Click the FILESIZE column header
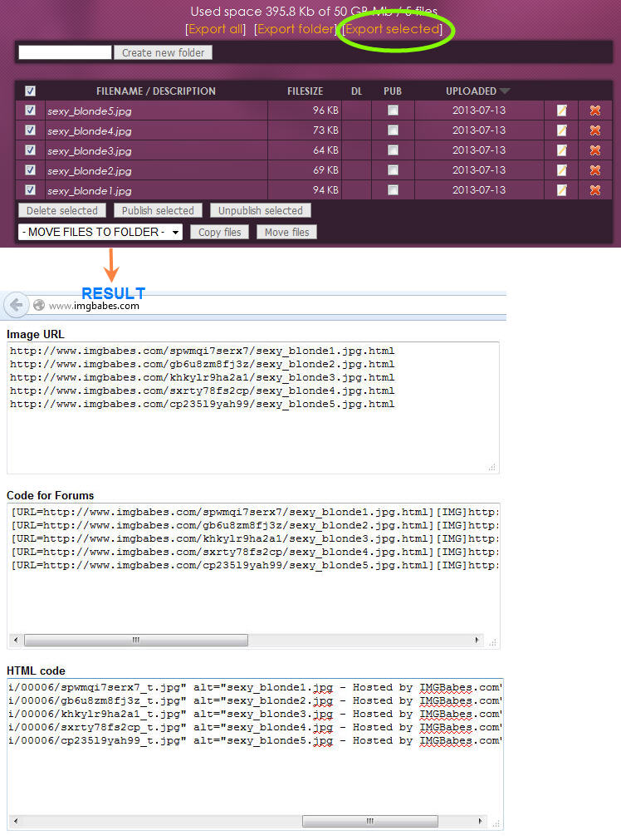Viewport: 621px width, 840px height. [x=305, y=91]
